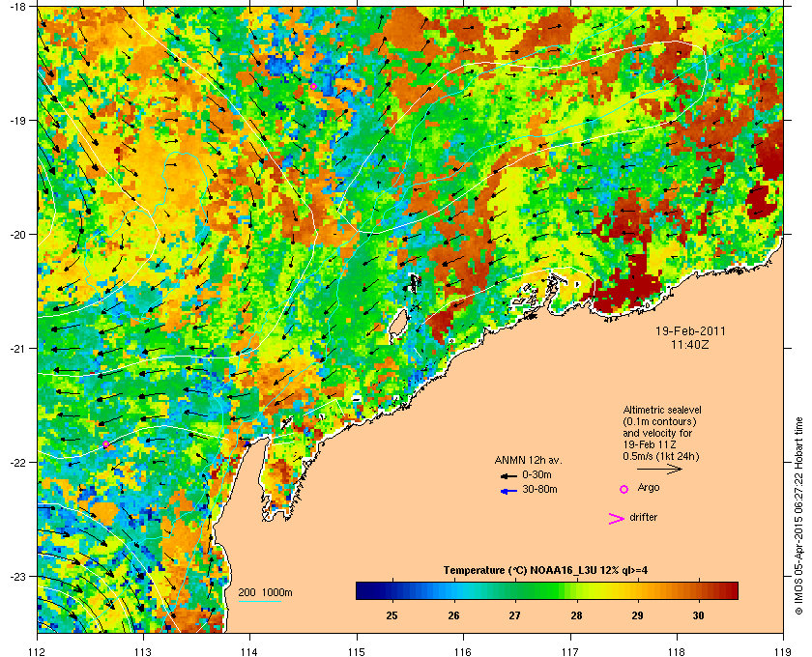The image size is (812, 657).
Task: Click the 'ANMN 12h av.' label
Action: (x=528, y=460)
